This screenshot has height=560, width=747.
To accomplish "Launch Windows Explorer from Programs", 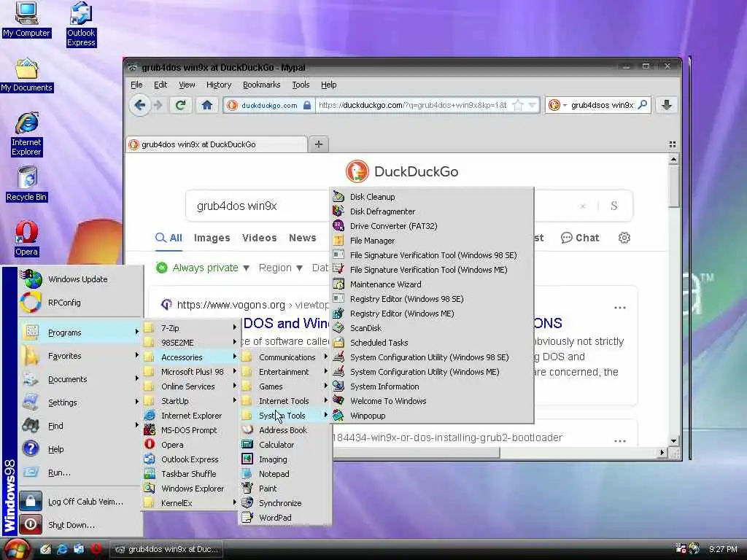I will click(190, 489).
